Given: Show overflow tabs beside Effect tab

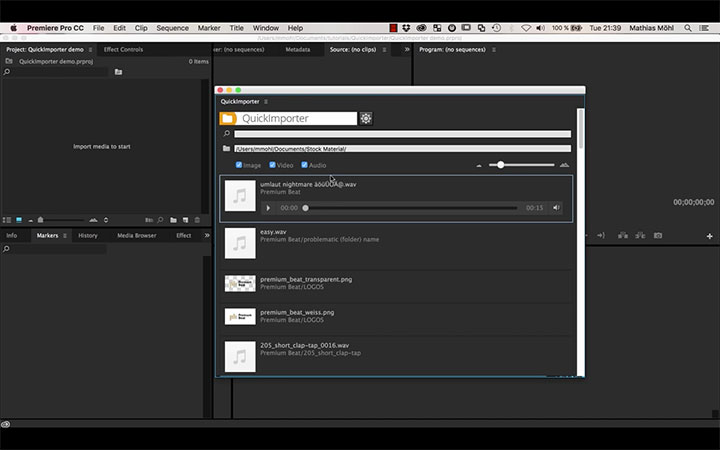Looking at the screenshot, I should 207,235.
